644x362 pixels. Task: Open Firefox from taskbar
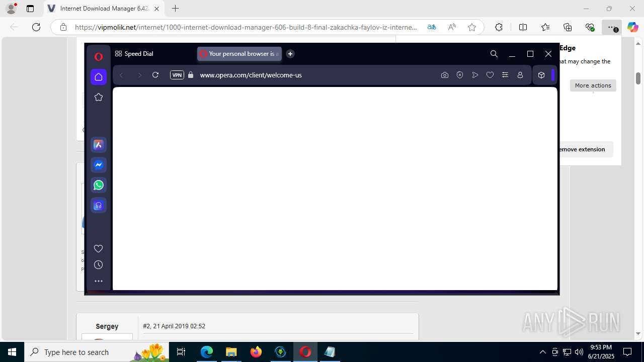click(x=256, y=352)
